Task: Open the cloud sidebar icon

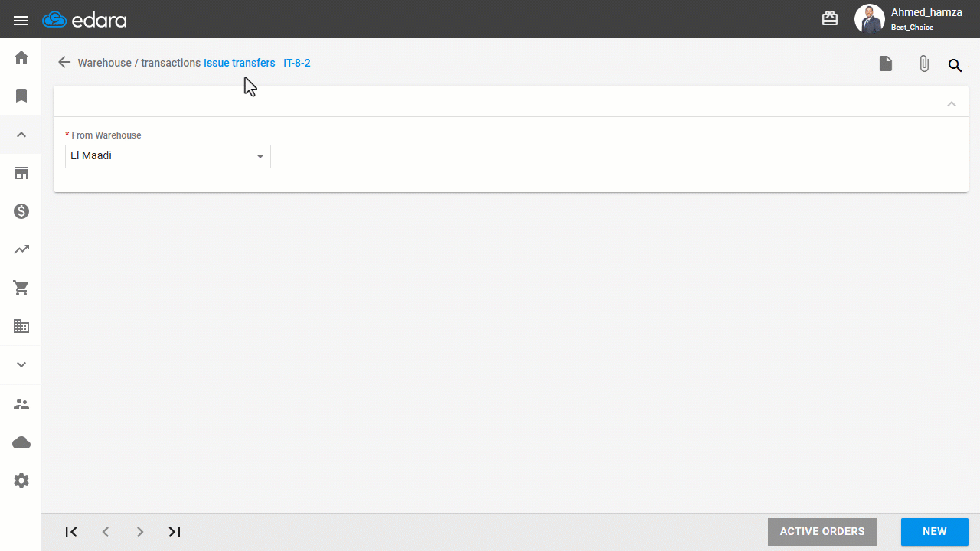Action: [x=21, y=442]
